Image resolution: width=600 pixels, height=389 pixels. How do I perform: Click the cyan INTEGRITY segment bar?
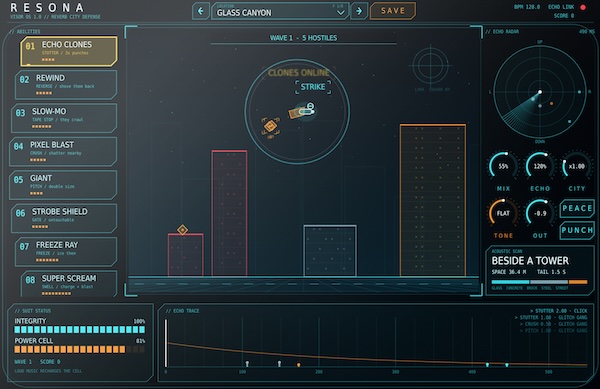(x=80, y=330)
